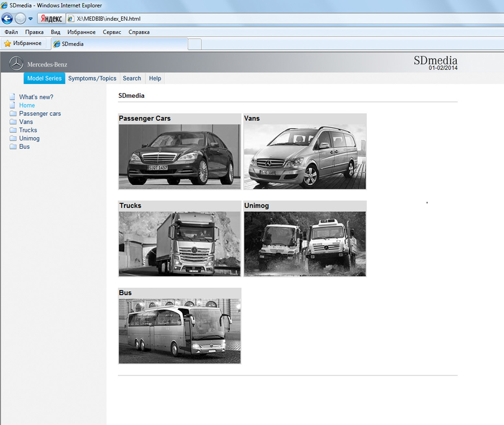Viewport: 504px width, 425px height.
Task: Expand the Trucks folder in sidebar
Action: 28,130
